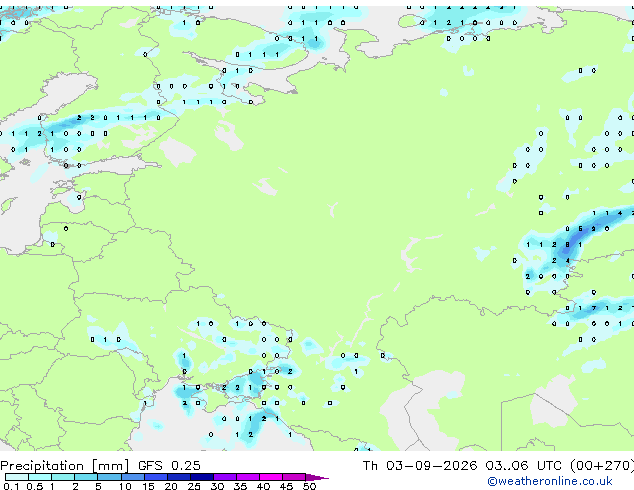Click the 20–25 mm legend swatch

pyautogui.click(x=179, y=477)
